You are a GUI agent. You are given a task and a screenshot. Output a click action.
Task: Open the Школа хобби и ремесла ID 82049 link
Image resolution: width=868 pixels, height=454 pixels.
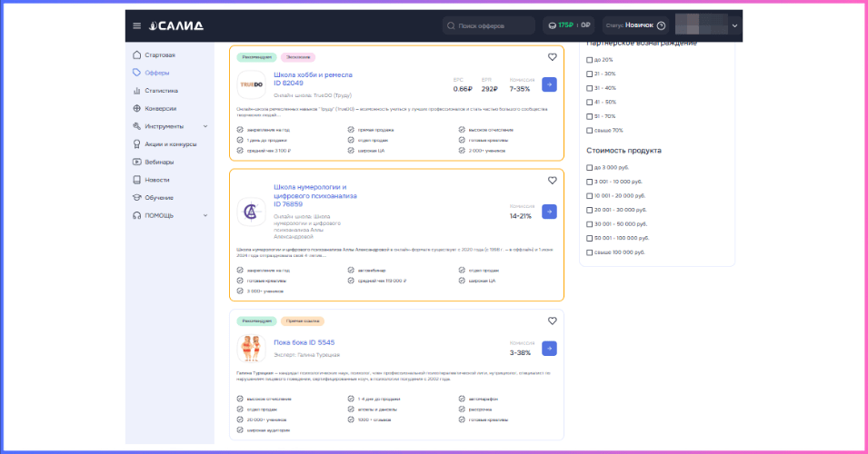tap(313, 78)
